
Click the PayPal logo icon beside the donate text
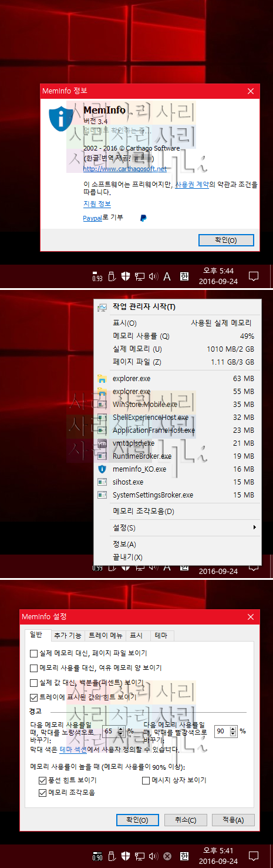pyautogui.click(x=143, y=218)
